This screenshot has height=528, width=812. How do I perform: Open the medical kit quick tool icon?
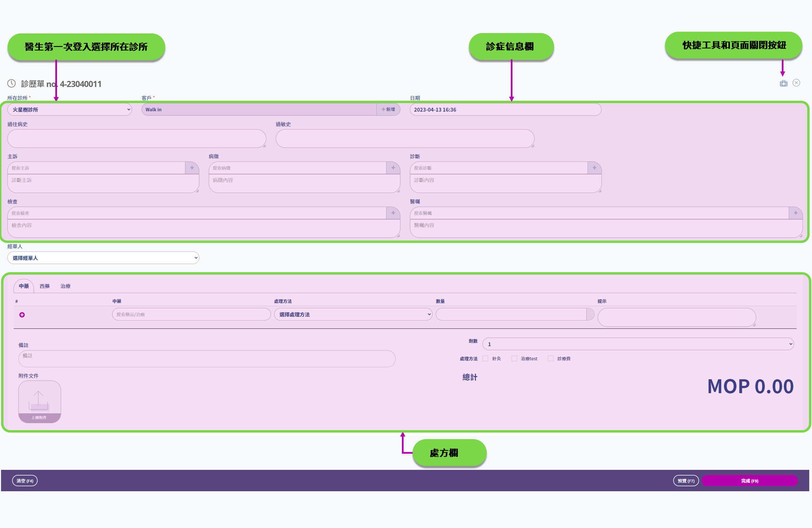coord(783,83)
